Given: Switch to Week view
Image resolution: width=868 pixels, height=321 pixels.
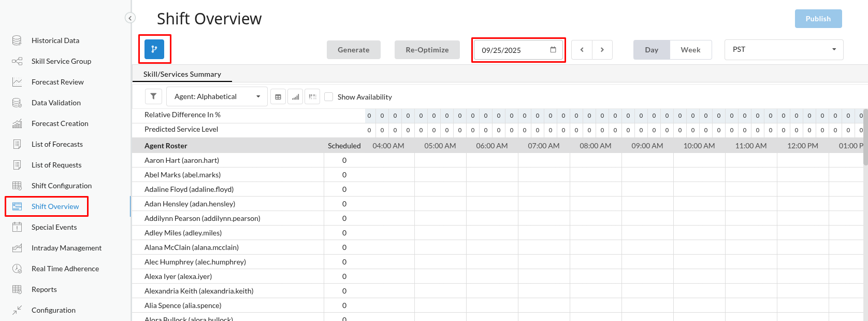Looking at the screenshot, I should 690,50.
